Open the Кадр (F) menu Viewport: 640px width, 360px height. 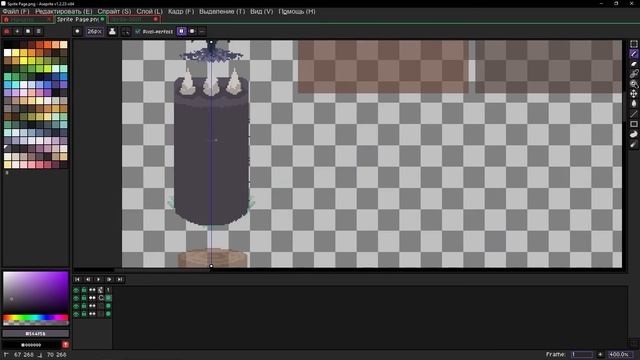(181, 11)
